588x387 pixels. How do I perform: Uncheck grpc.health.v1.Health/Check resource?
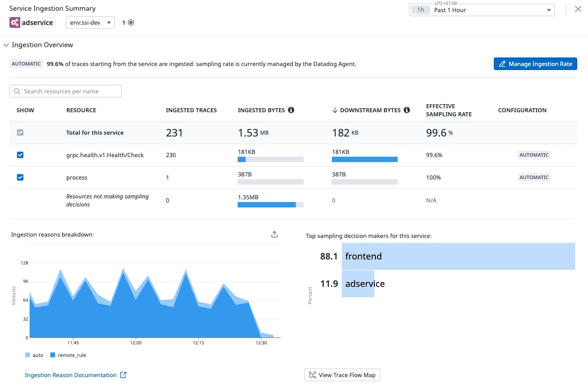click(x=20, y=155)
